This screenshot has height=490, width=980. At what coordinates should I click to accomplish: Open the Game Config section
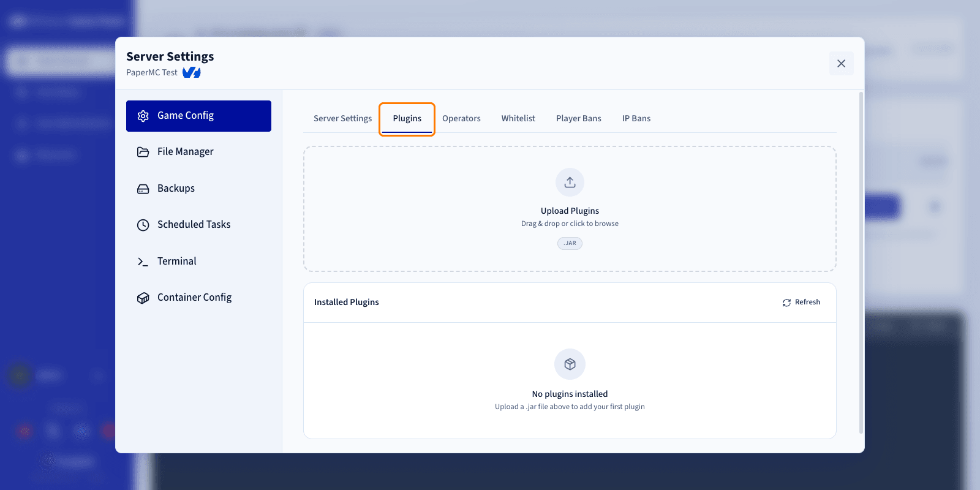[x=198, y=116]
